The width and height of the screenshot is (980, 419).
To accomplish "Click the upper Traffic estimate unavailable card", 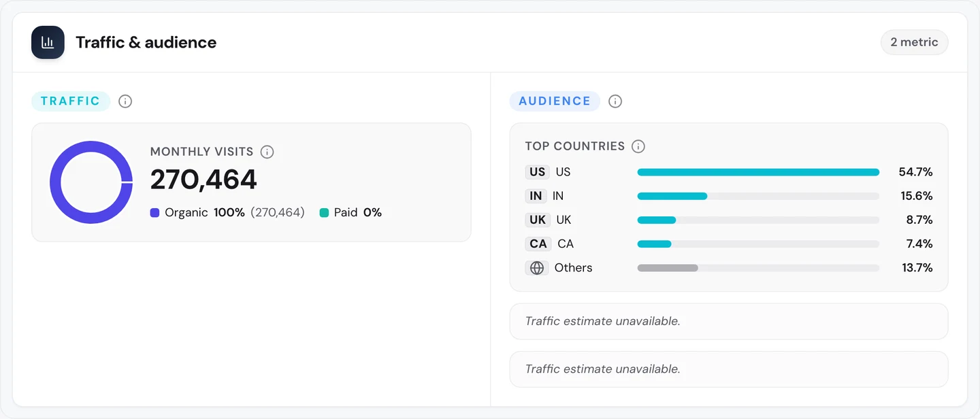I will coord(729,321).
